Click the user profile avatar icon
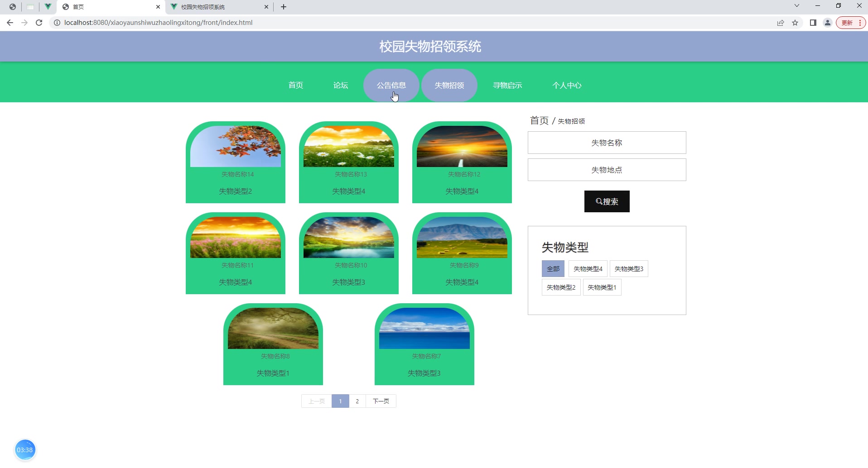This screenshot has height=468, width=868. pyautogui.click(x=828, y=22)
